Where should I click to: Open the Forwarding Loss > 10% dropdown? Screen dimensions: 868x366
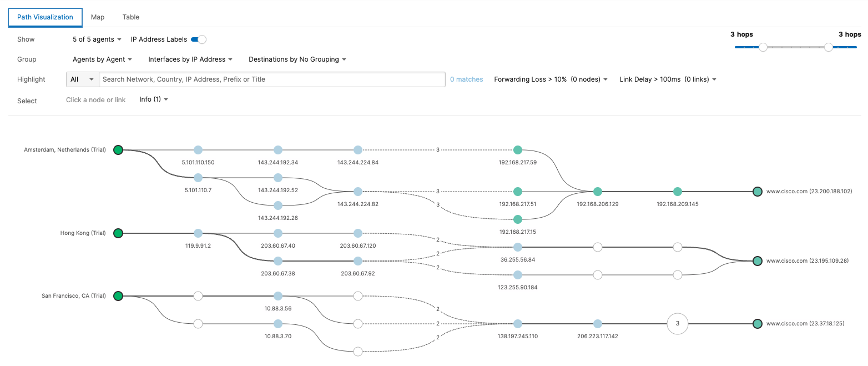[551, 79]
